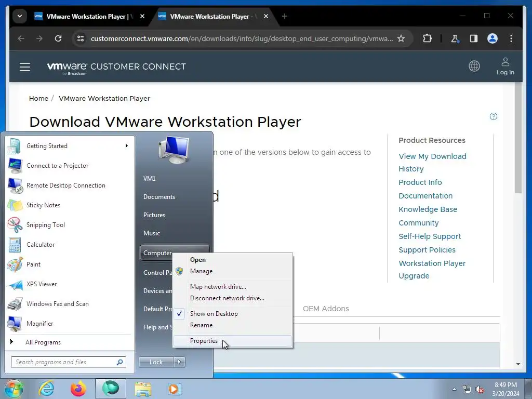Open Chrome labs flask icon
The width and height of the screenshot is (532, 399).
coord(455,38)
